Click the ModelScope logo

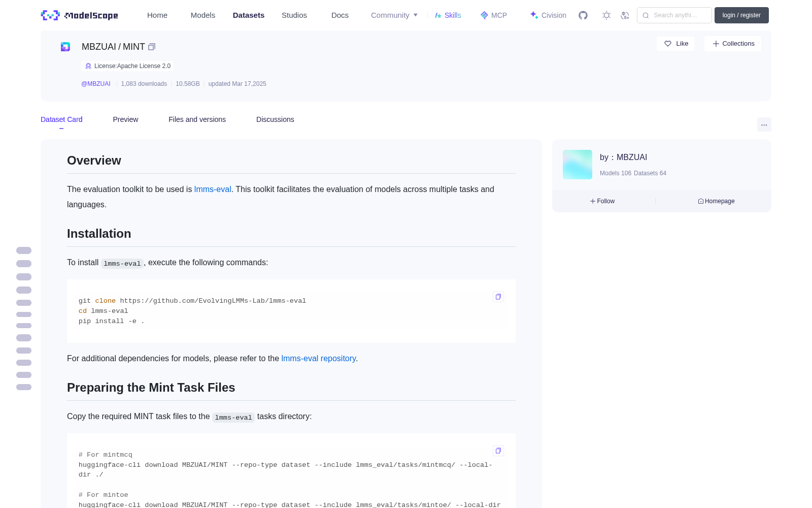pos(80,15)
